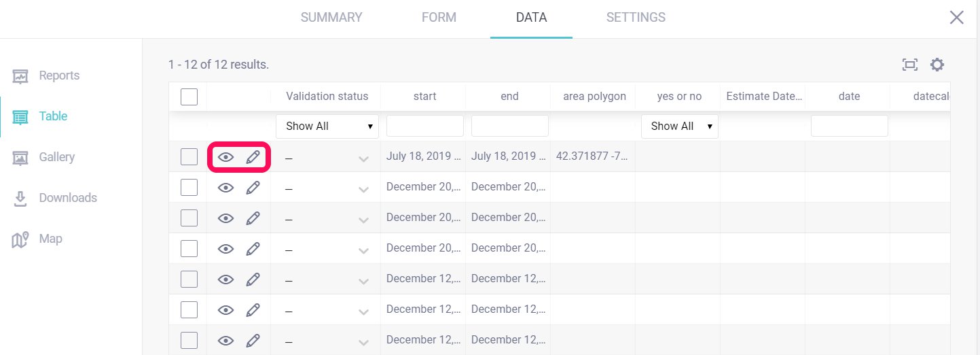Go to Downloads in the sidebar
This screenshot has width=980, height=355.
click(67, 198)
